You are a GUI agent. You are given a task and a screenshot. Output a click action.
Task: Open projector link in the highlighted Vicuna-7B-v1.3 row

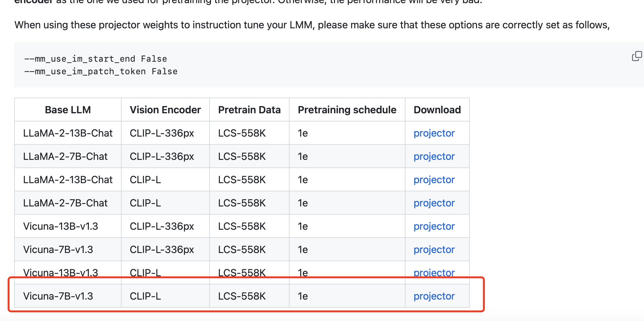(434, 296)
